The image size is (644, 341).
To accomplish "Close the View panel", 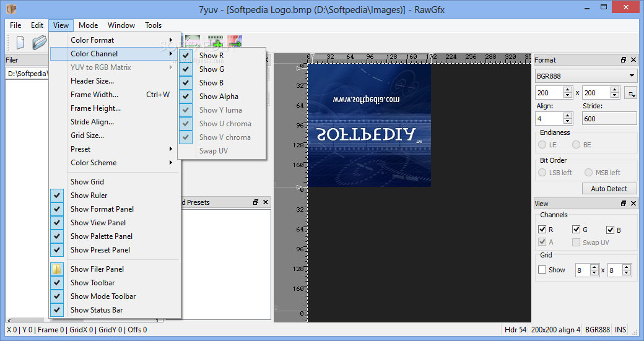I will point(633,204).
